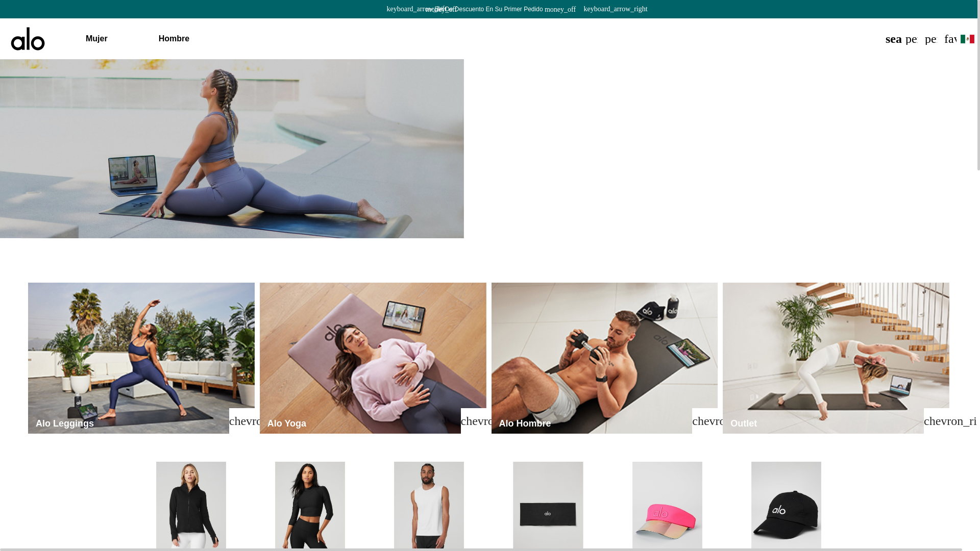View the black zip jacket product
980x551 pixels.
point(191,506)
